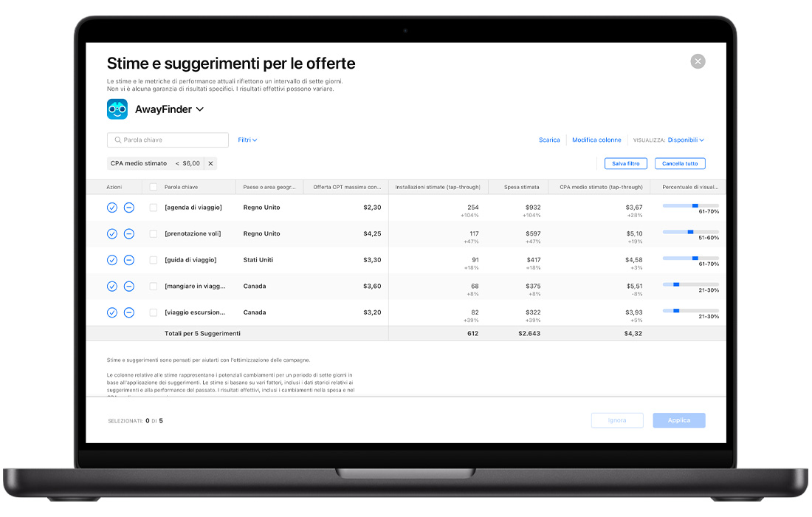The height and width of the screenshot is (517, 812).
Task: Select the [guida di viaggio] checkbox
Action: [154, 260]
